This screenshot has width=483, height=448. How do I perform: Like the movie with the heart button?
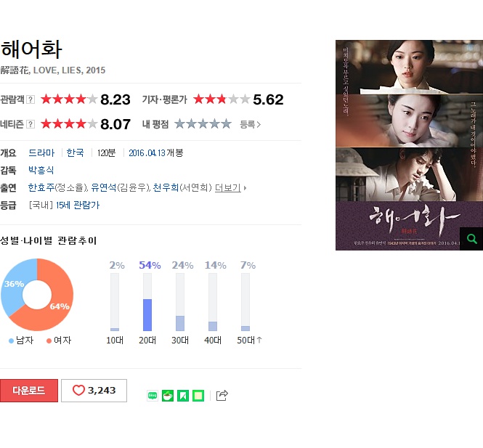[x=94, y=391]
